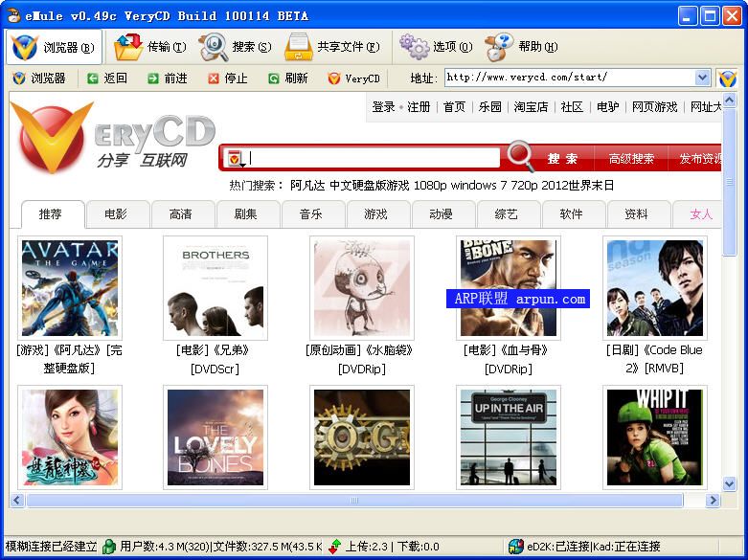Switch to the 女人 tab
The height and width of the screenshot is (560, 748).
697,214
